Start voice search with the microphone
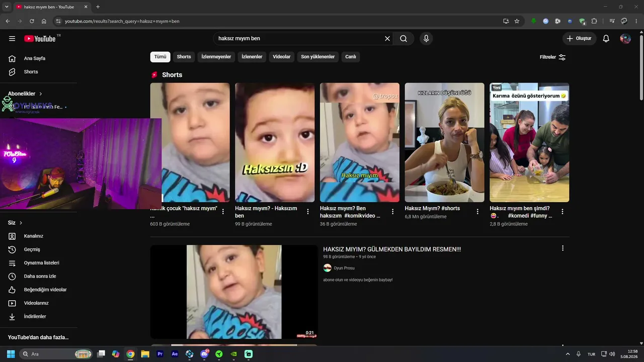 426,39
